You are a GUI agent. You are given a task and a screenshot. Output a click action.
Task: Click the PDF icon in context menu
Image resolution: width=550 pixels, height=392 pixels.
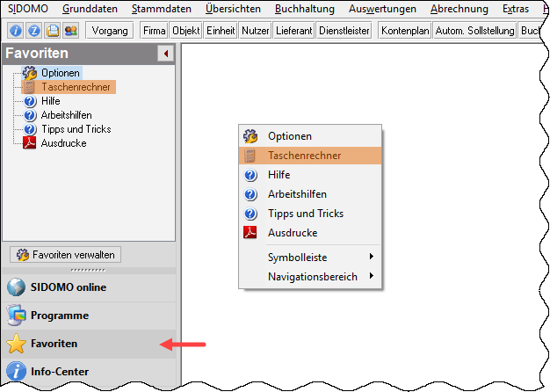coord(250,232)
